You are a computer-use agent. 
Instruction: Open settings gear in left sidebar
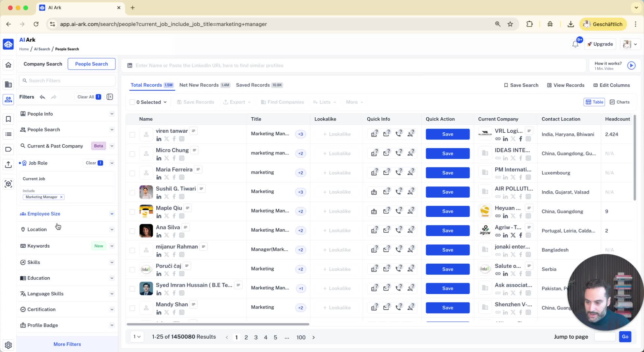[8, 345]
